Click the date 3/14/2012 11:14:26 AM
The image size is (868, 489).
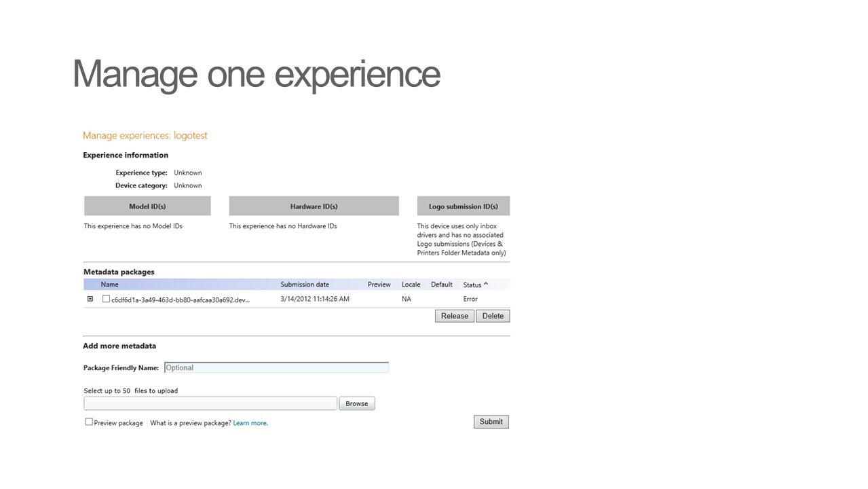(x=315, y=299)
